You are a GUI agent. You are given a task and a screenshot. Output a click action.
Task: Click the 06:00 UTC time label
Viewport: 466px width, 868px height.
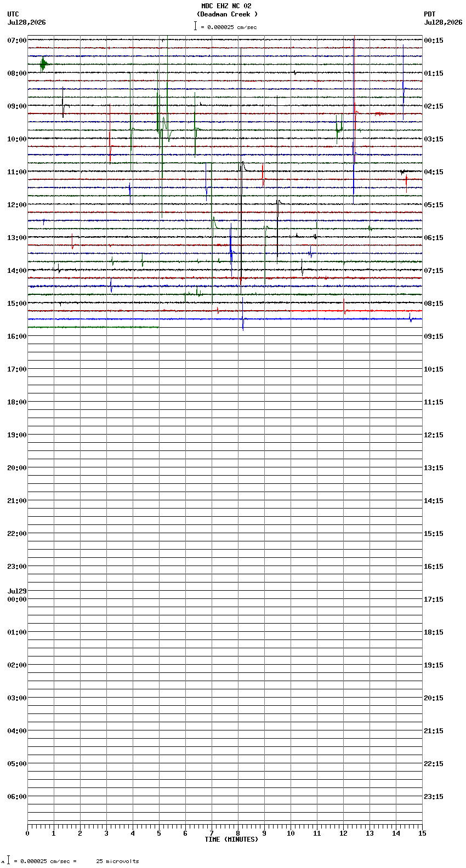(17, 797)
